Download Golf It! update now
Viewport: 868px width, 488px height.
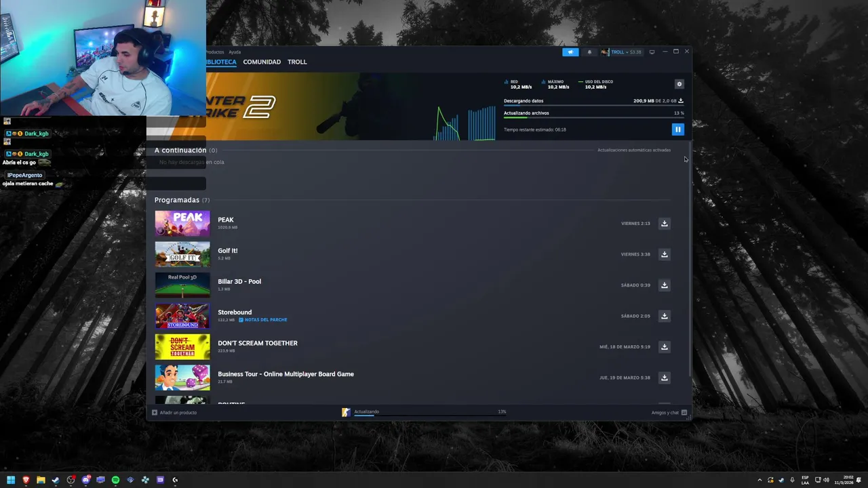point(665,254)
